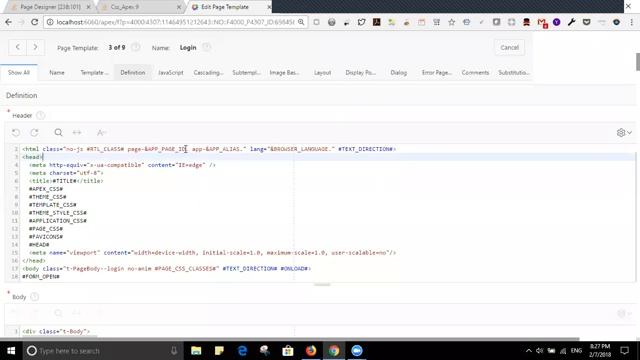
Task: Open help for the Page Template field
Action: pyautogui.click(x=136, y=47)
